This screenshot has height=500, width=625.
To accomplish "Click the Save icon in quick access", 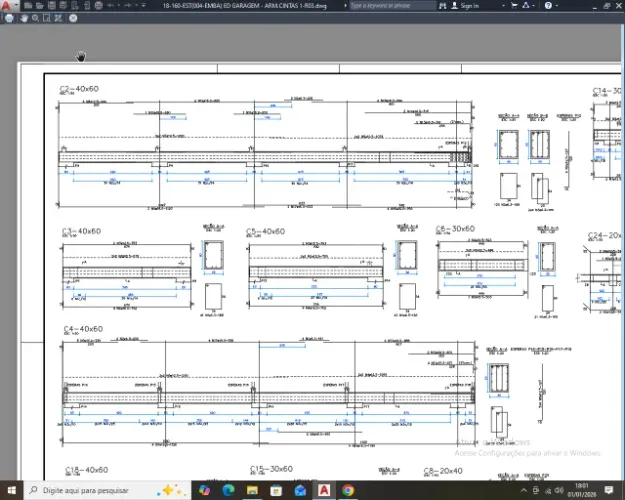I will coord(51,6).
